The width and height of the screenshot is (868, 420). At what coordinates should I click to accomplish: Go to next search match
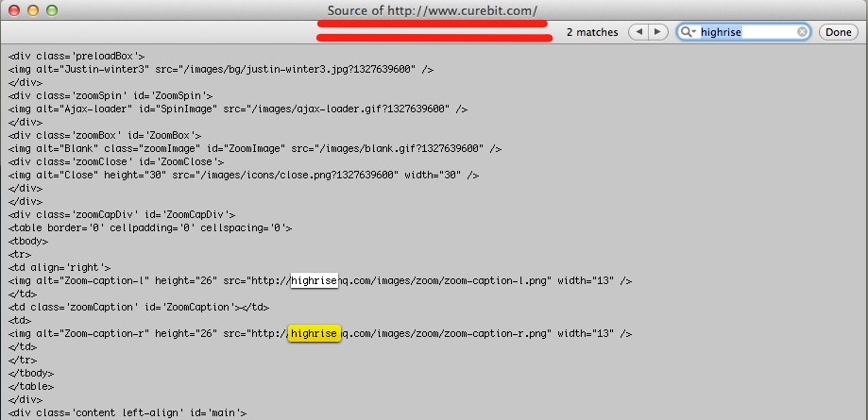[x=657, y=32]
